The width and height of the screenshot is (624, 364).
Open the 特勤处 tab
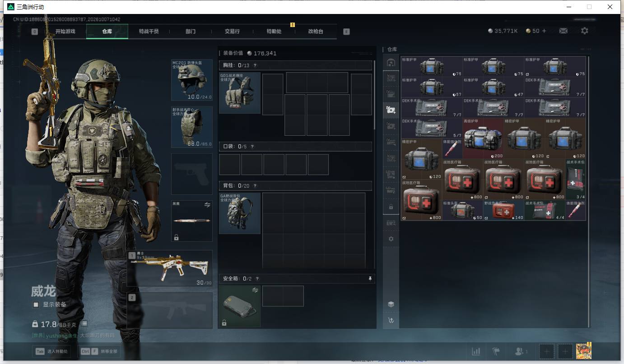pos(274,32)
